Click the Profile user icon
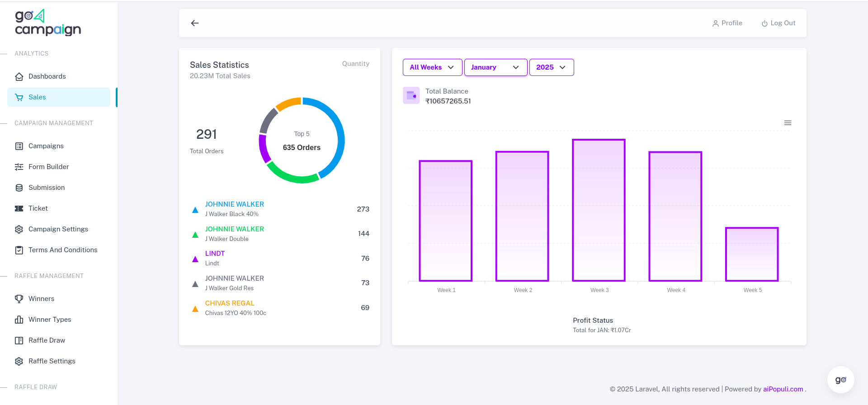The image size is (868, 405). [716, 24]
